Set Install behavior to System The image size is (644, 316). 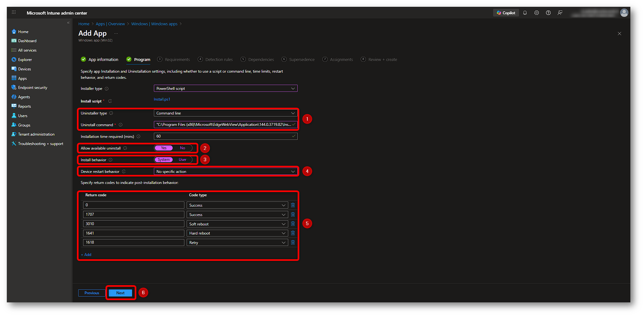(x=164, y=160)
